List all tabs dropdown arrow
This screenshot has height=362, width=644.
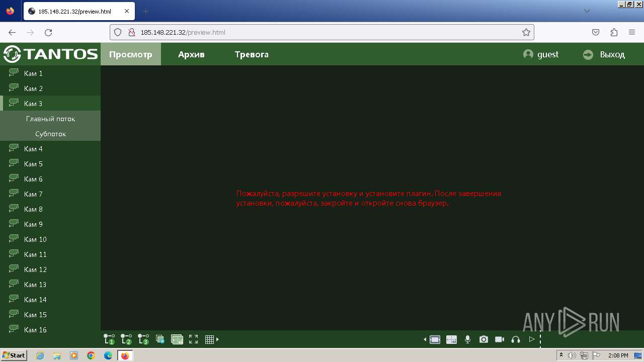pyautogui.click(x=587, y=11)
